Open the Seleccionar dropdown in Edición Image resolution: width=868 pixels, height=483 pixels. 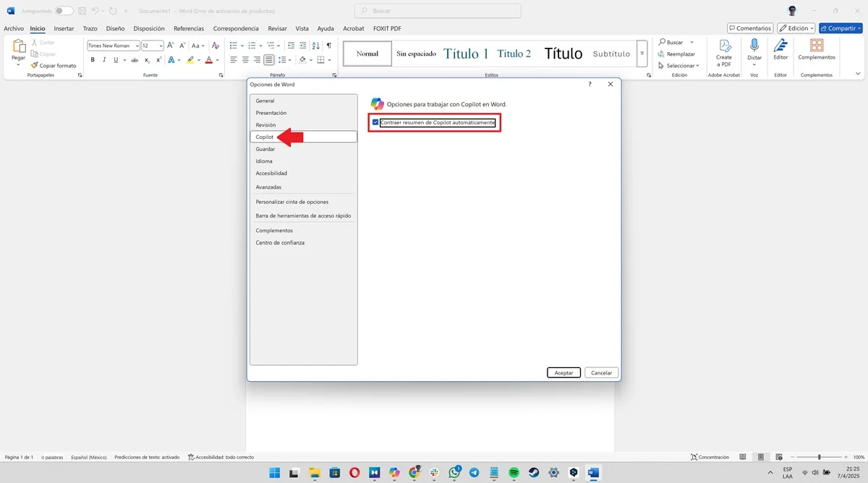point(678,66)
